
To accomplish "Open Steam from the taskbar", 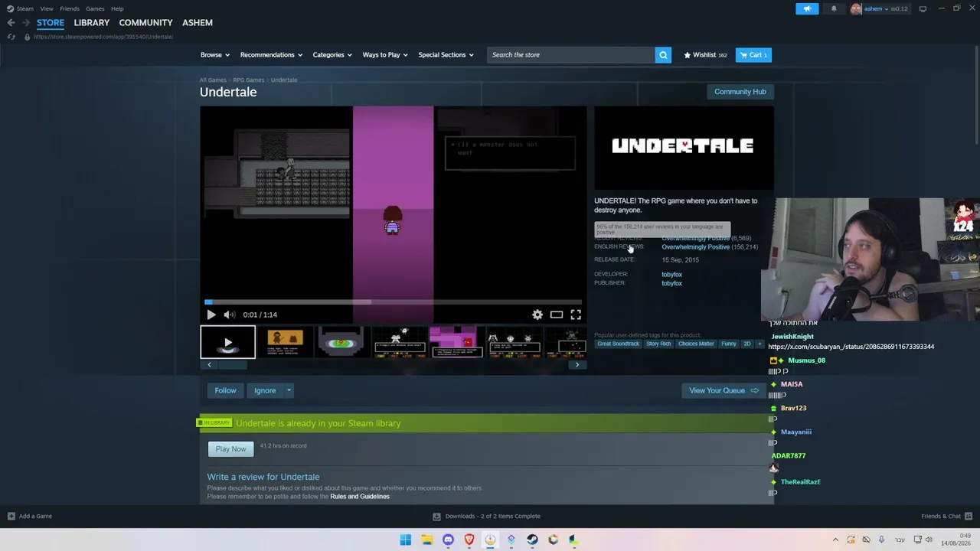I will click(532, 540).
